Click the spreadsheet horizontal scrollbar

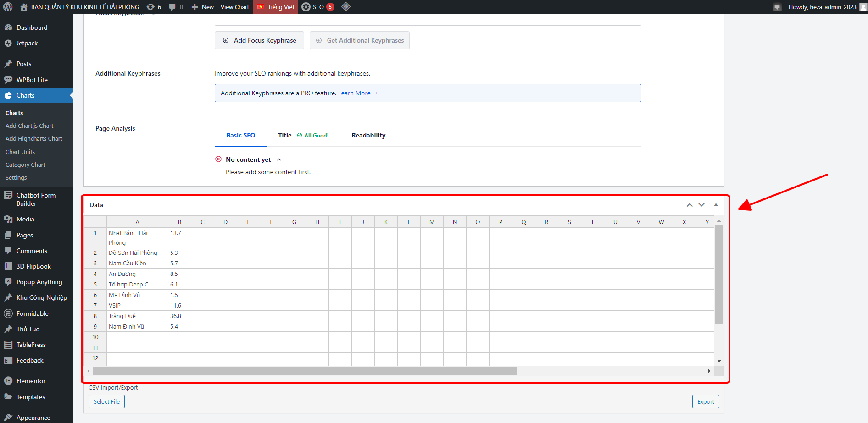pyautogui.click(x=305, y=371)
